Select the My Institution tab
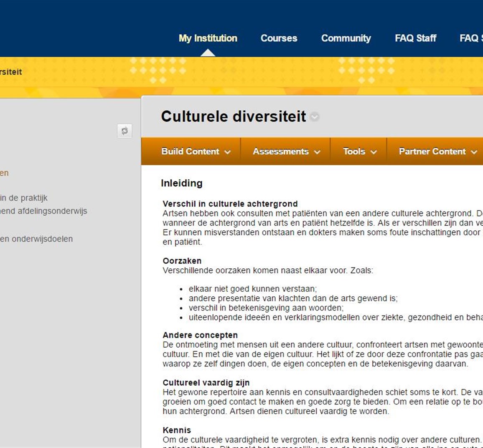 (208, 38)
